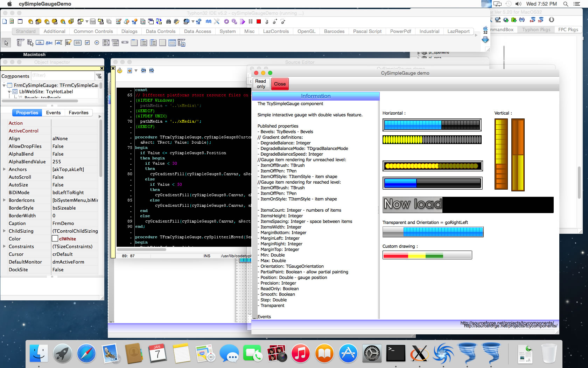Screen dimensions: 588x368
Task: Click the yellow vertical gauge
Action: point(501,154)
